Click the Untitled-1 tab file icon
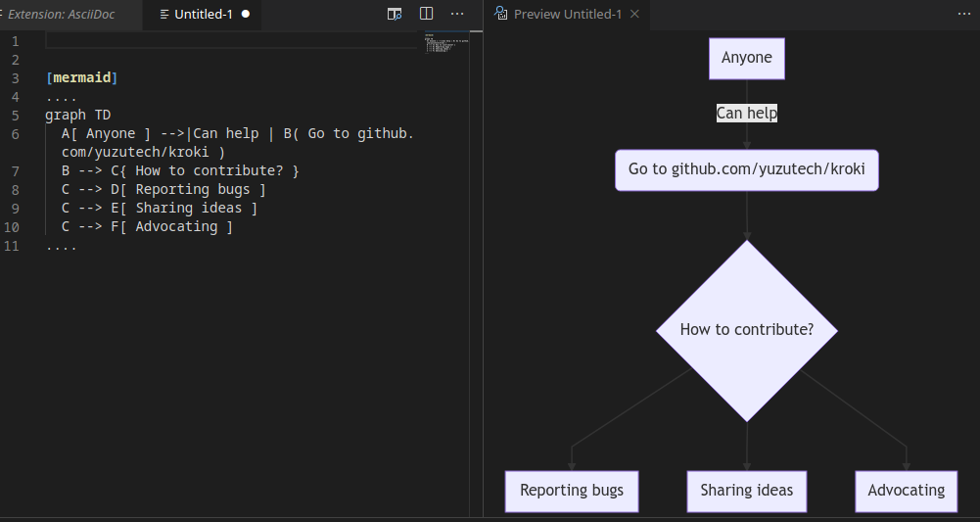The width and height of the screenshot is (980, 522). pyautogui.click(x=164, y=14)
